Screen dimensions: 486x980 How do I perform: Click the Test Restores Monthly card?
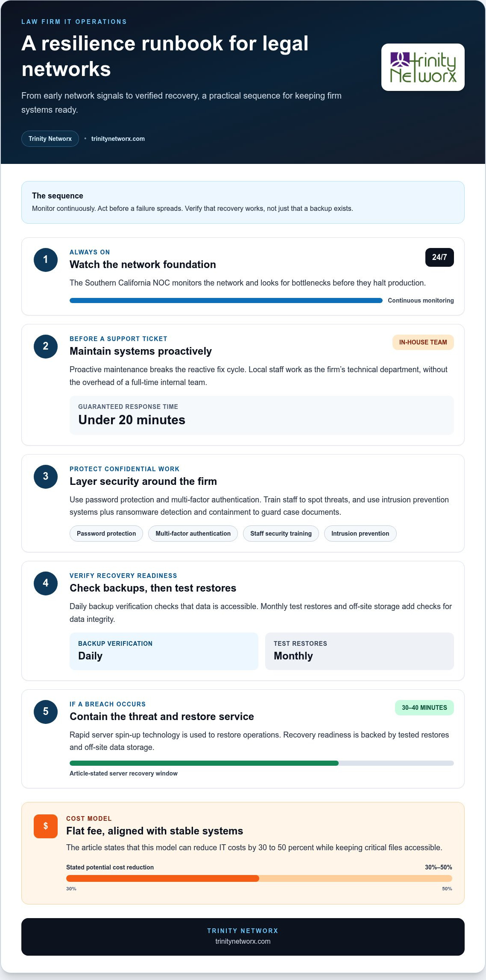(360, 651)
